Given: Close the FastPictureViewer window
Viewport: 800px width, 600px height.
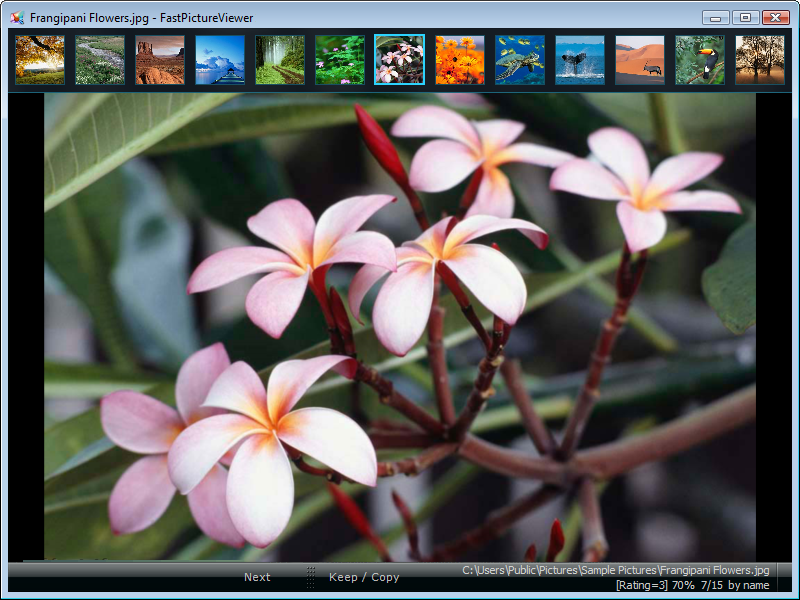Looking at the screenshot, I should click(x=776, y=18).
